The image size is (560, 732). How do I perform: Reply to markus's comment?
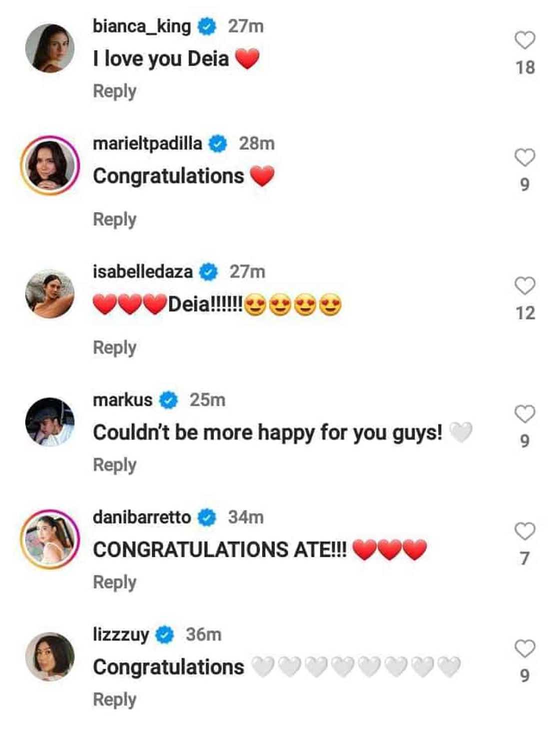pyautogui.click(x=114, y=465)
